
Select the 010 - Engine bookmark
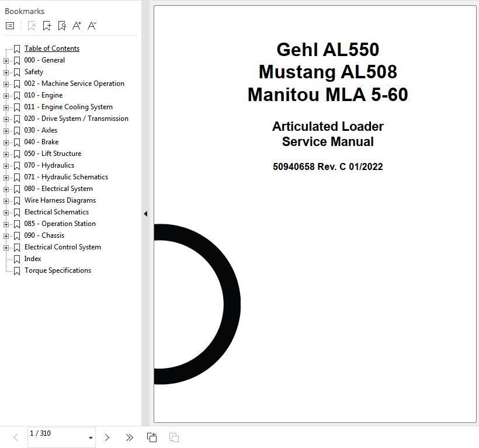point(43,95)
